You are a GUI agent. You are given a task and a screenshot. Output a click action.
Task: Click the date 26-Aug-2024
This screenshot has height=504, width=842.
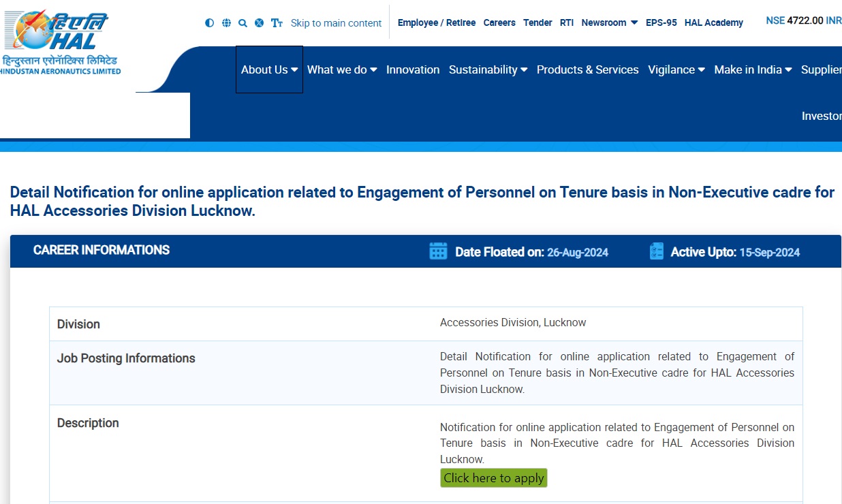[578, 252]
